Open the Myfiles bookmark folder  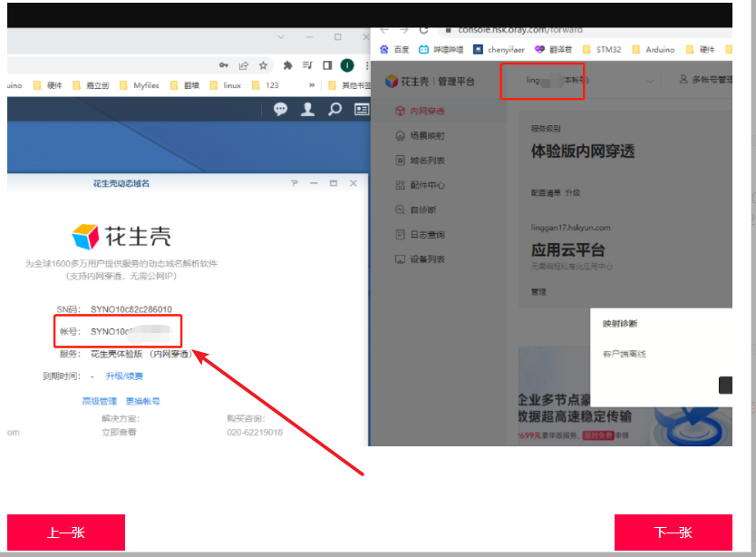click(x=140, y=85)
